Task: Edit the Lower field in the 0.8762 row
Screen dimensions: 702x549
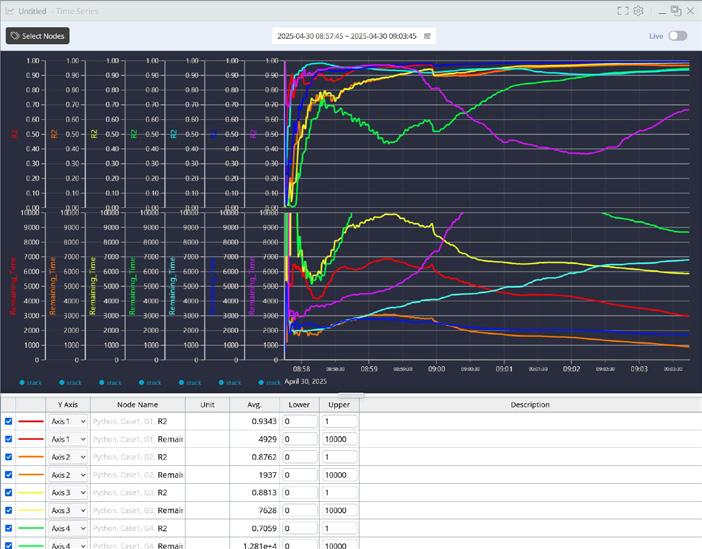Action: coord(300,457)
